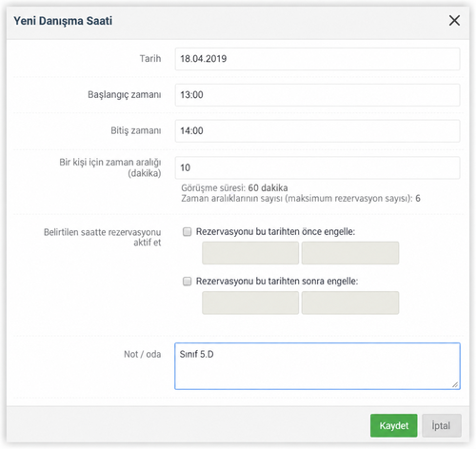Focus the Not / oda textarea with Sınıf 5.D
This screenshot has height=449, width=476.
pyautogui.click(x=317, y=366)
